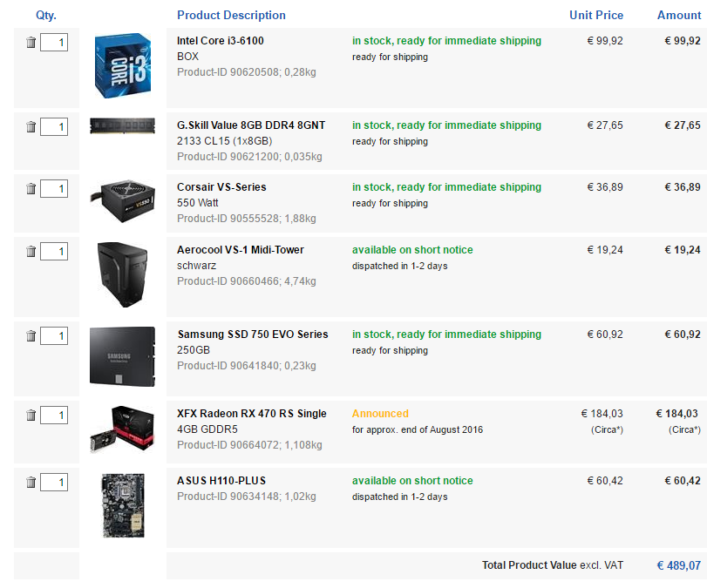Viewport: 707px width, 588px height.
Task: Open XFX Radeon RX 470 RS Single link
Action: pos(252,413)
